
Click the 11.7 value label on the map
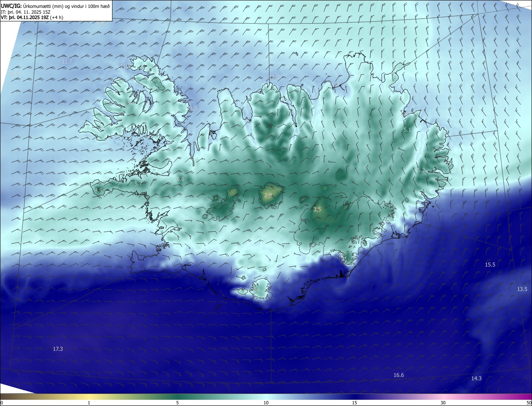click(67, 62)
